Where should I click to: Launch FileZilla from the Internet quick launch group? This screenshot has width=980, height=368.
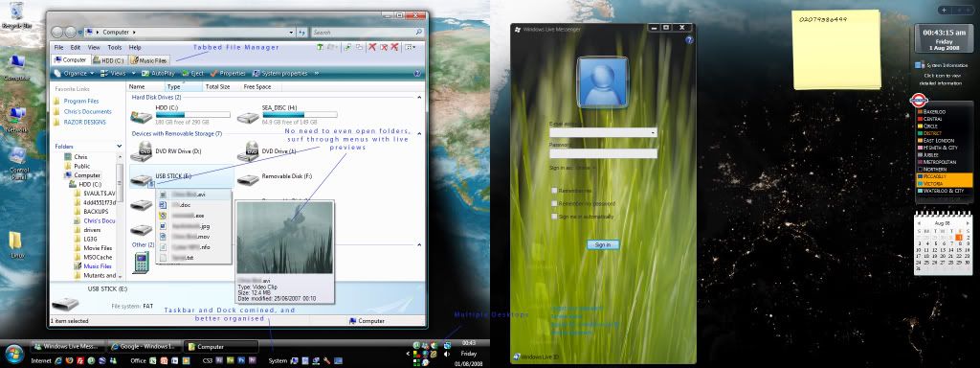click(80, 361)
